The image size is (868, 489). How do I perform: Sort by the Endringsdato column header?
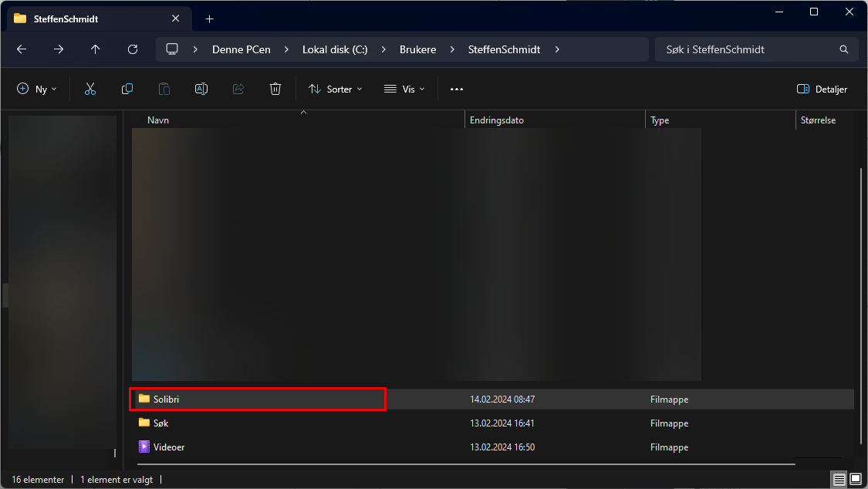pos(498,120)
